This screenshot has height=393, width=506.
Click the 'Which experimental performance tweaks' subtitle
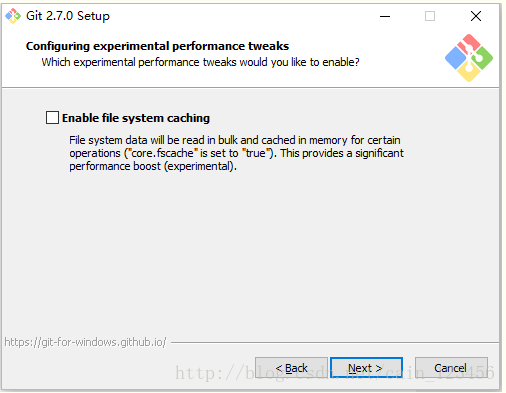200,62
